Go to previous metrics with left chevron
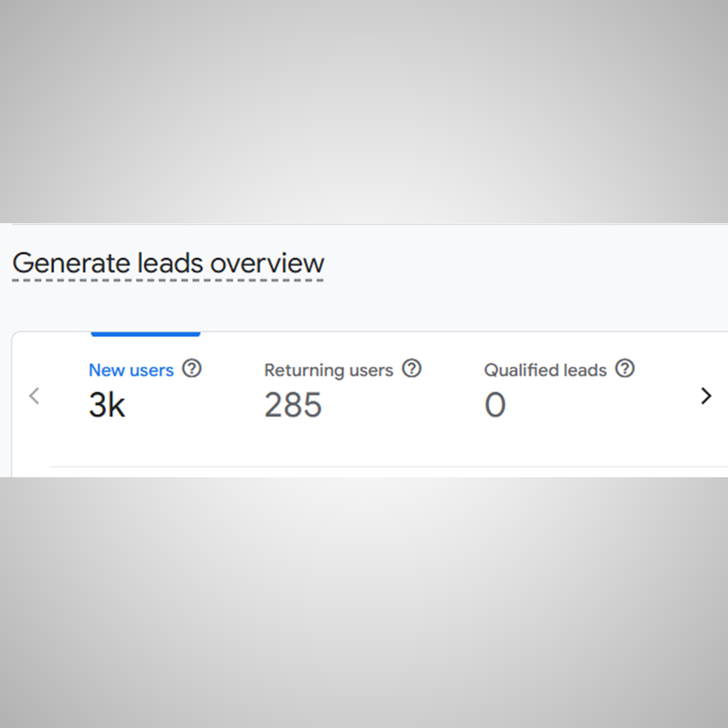 [34, 396]
